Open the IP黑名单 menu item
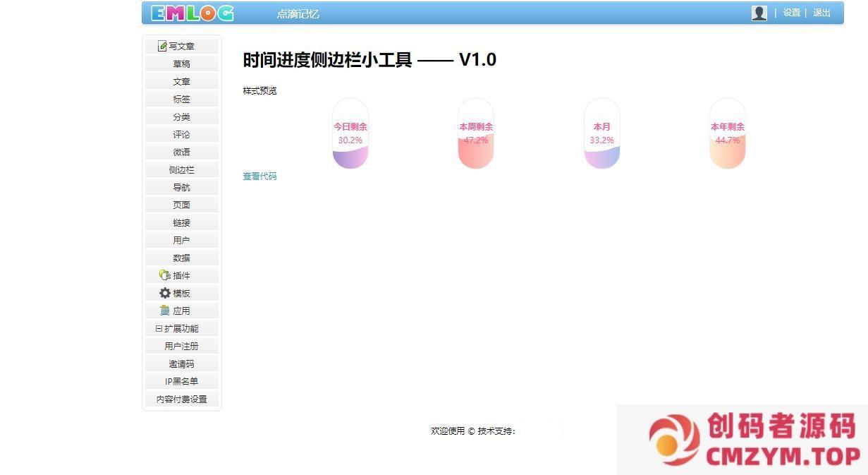Image resolution: width=868 pixels, height=475 pixels. (x=181, y=381)
